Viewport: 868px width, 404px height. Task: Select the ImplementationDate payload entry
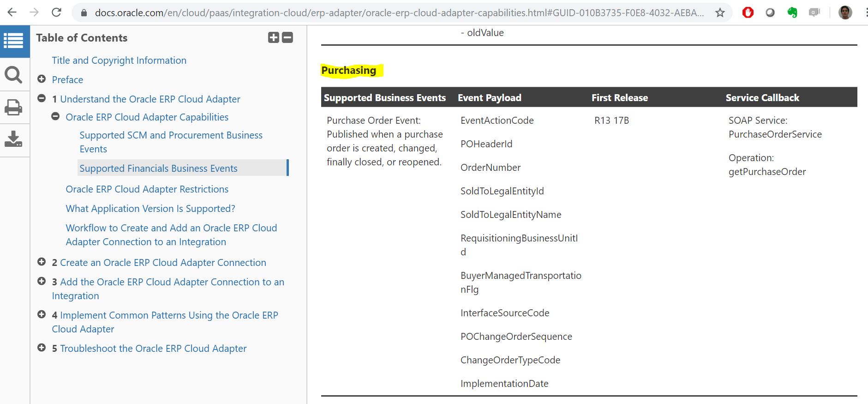click(504, 384)
